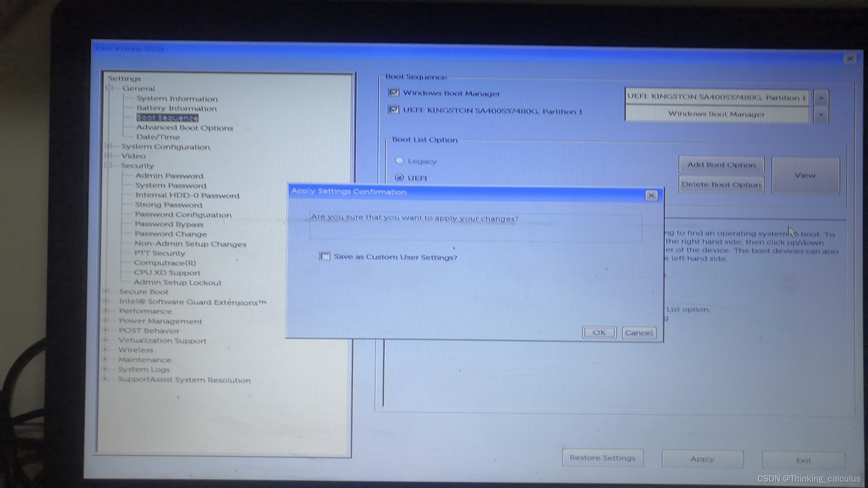Click OK to apply changes

pyautogui.click(x=599, y=332)
